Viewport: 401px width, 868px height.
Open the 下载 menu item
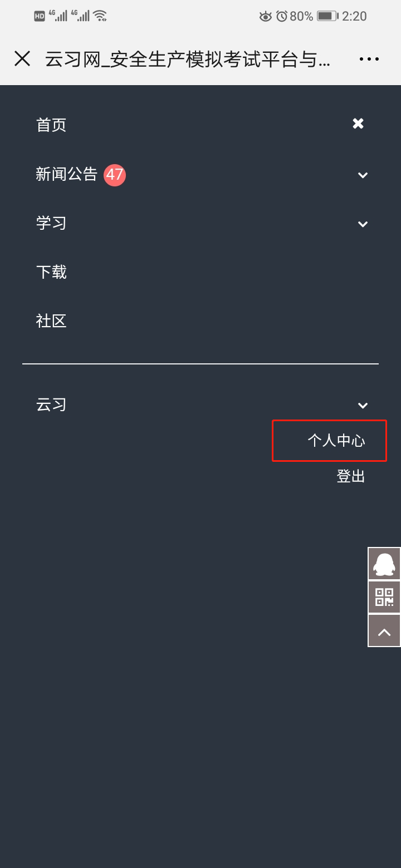[51, 272]
